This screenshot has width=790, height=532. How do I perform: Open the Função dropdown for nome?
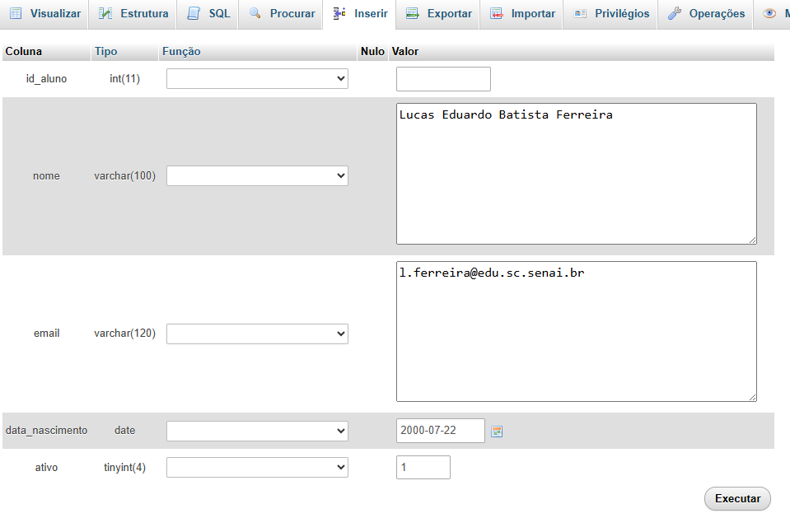tap(256, 175)
